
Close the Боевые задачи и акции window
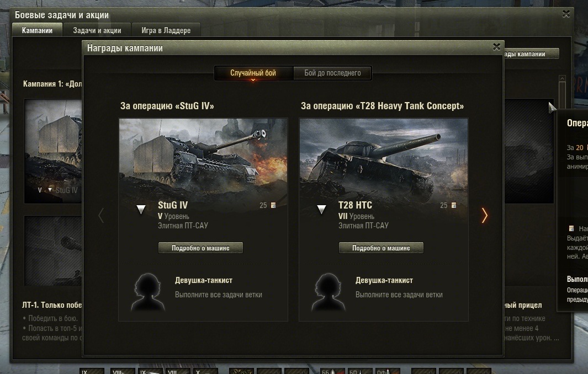coord(565,14)
